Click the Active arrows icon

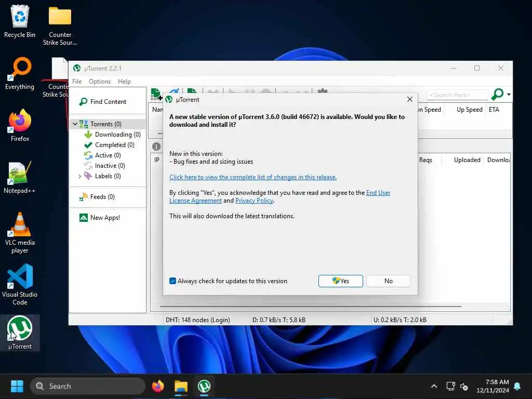(88, 155)
